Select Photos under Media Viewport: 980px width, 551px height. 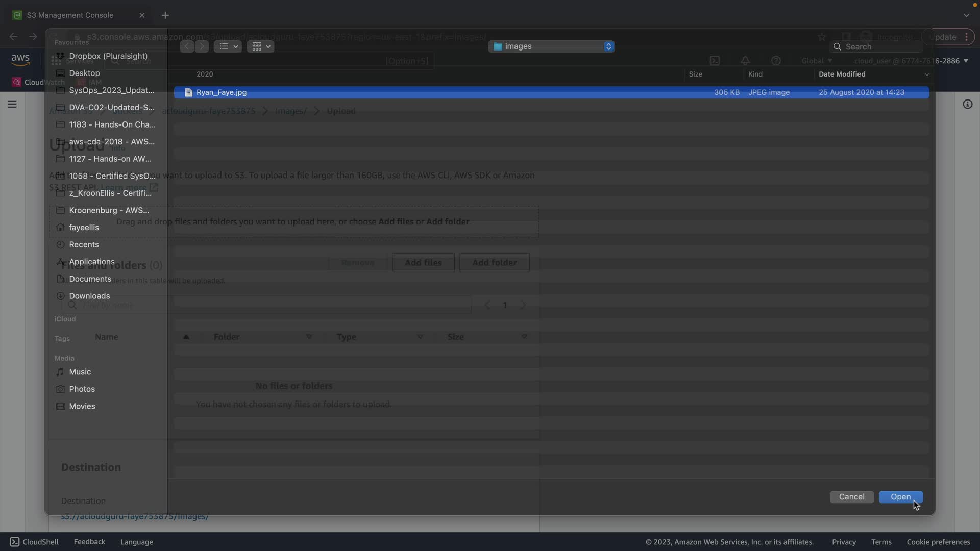coord(82,389)
